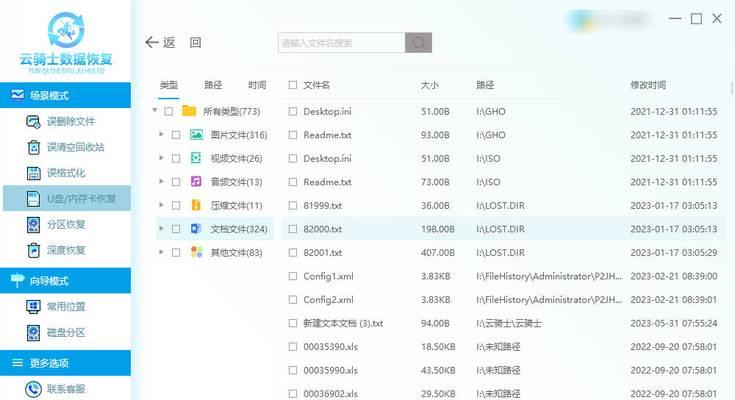735x400 pixels.
Task: Check the 新建文本文档 (3).txt checkbox
Action: [x=293, y=323]
